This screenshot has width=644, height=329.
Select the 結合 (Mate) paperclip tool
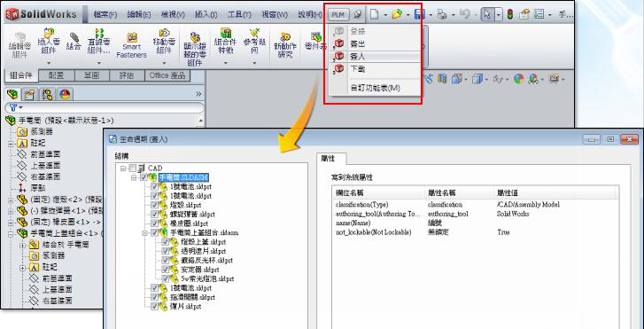coord(74,41)
